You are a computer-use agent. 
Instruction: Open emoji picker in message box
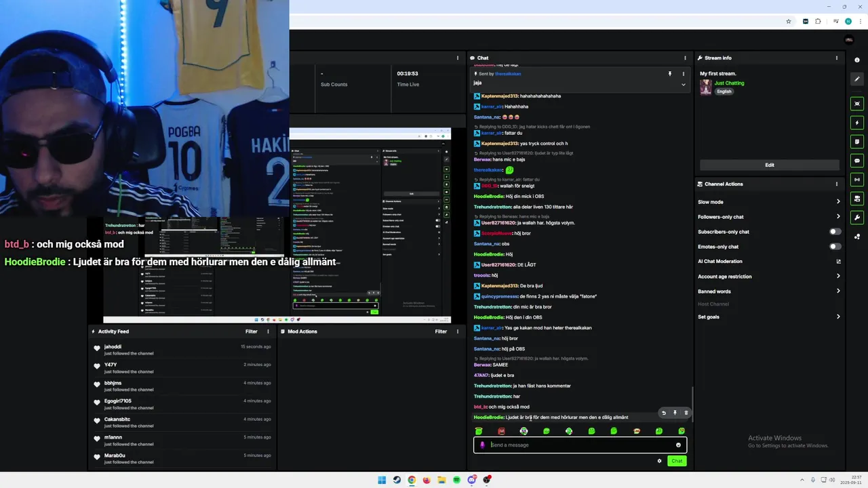point(678,445)
